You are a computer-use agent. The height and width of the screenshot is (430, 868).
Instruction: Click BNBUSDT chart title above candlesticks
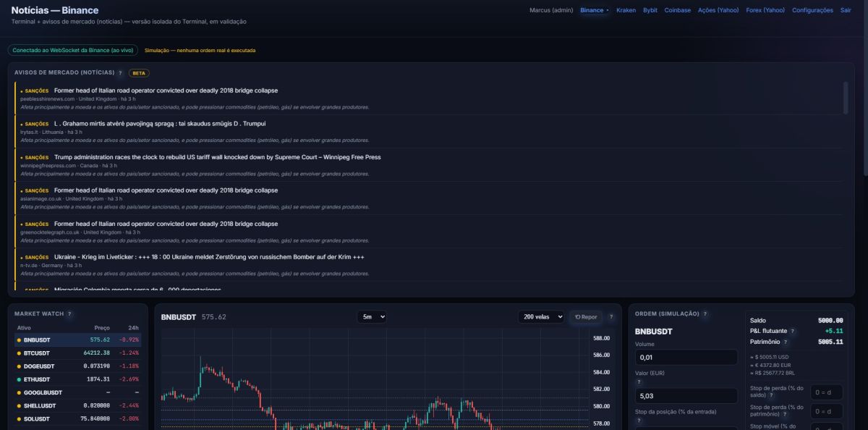click(x=179, y=317)
